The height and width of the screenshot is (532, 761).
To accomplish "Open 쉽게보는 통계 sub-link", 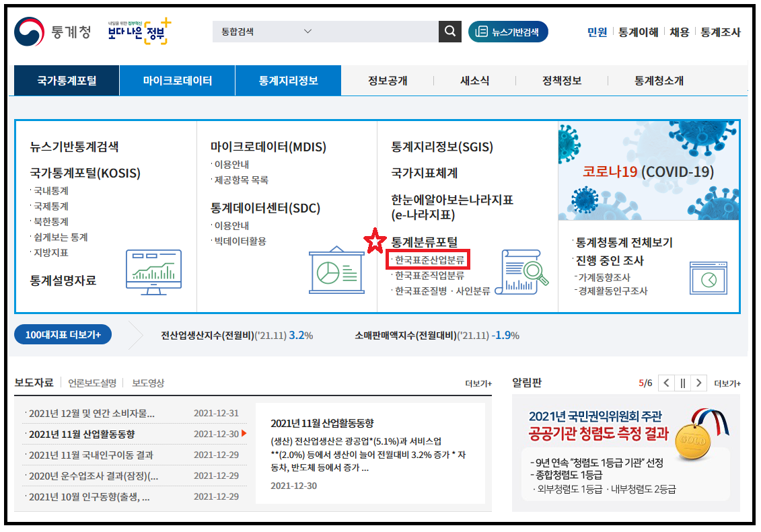I will (x=60, y=237).
